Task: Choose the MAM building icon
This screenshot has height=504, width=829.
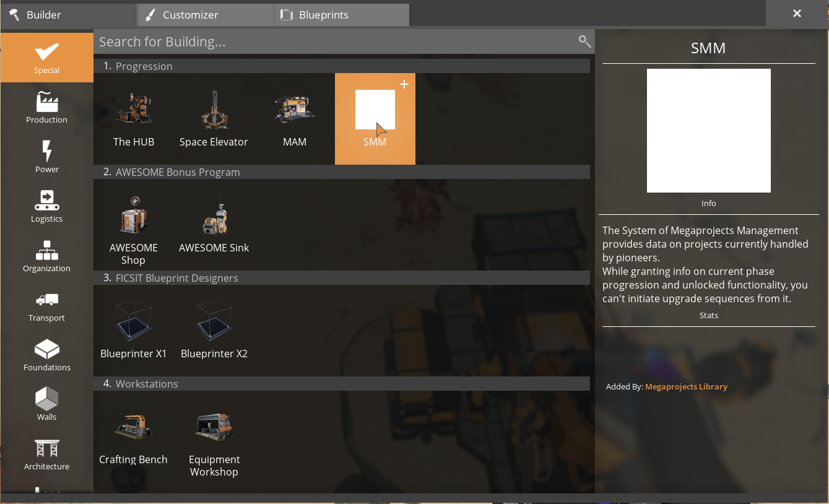Action: (295, 110)
